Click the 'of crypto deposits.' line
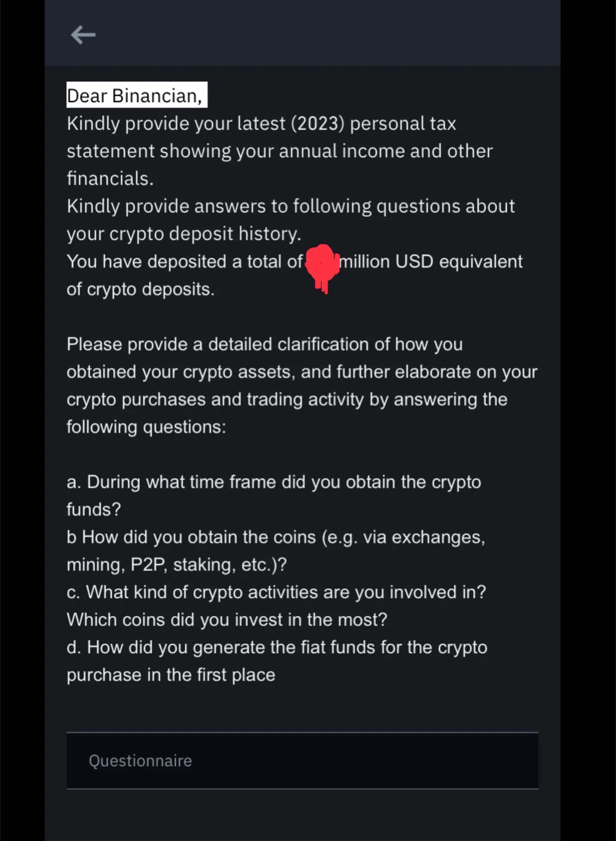Image resolution: width=616 pixels, height=841 pixels. (140, 289)
